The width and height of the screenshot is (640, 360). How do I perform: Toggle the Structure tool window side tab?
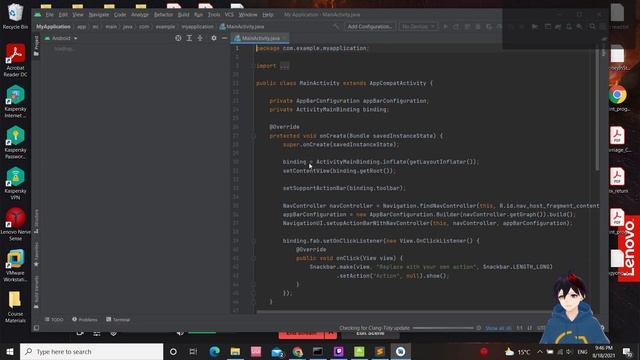click(36, 221)
